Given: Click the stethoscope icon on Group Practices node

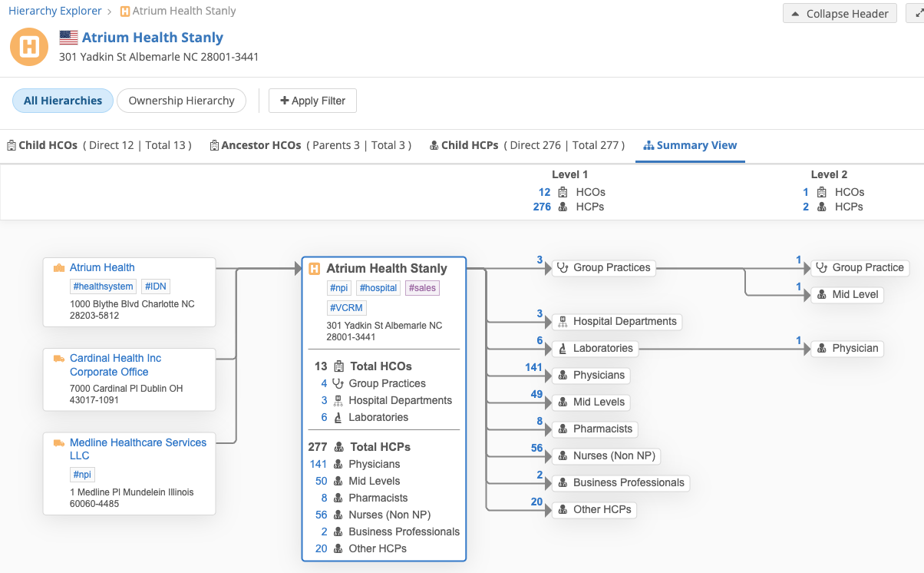Looking at the screenshot, I should 563,268.
